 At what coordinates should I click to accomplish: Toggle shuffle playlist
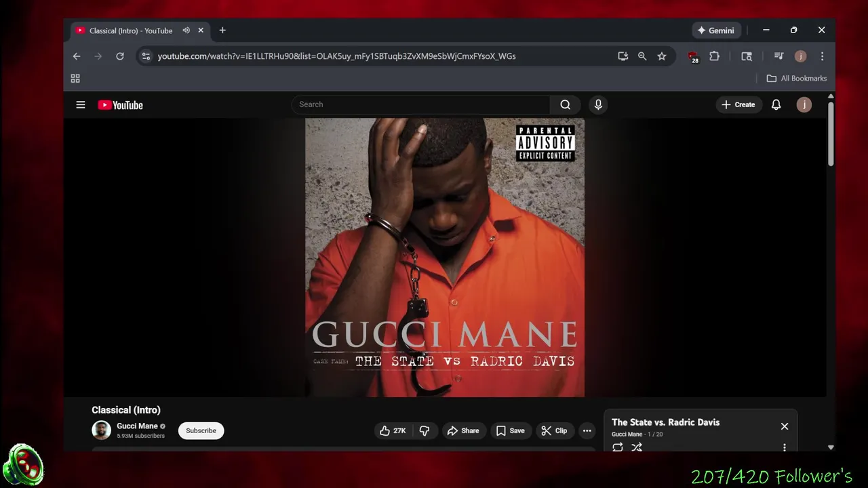637,447
